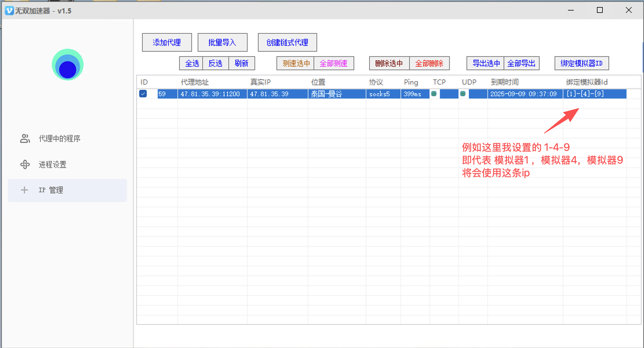Open the 进程设置 sidebar page
The height and width of the screenshot is (348, 644).
[52, 164]
